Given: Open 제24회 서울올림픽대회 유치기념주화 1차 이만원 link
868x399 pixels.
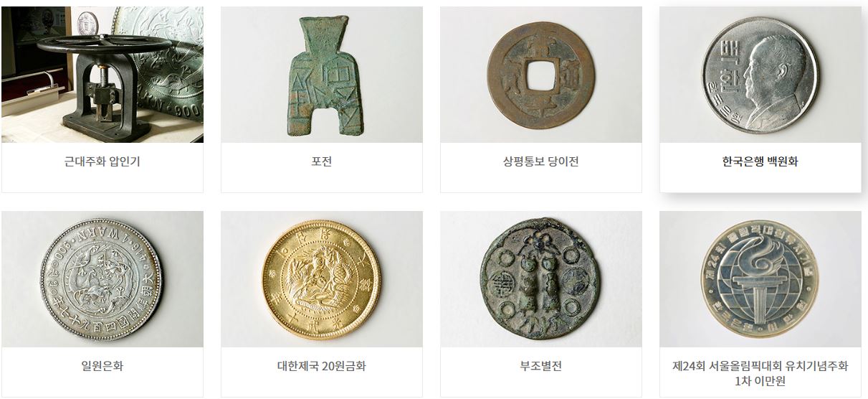Looking at the screenshot, I should (x=760, y=373).
